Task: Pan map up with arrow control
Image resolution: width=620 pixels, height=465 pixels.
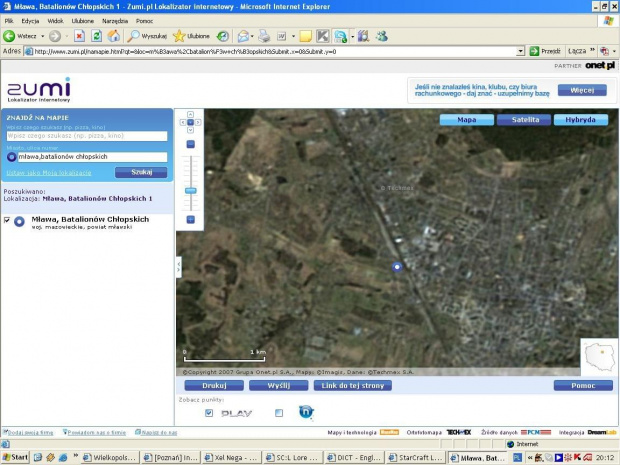Action: (x=190, y=114)
